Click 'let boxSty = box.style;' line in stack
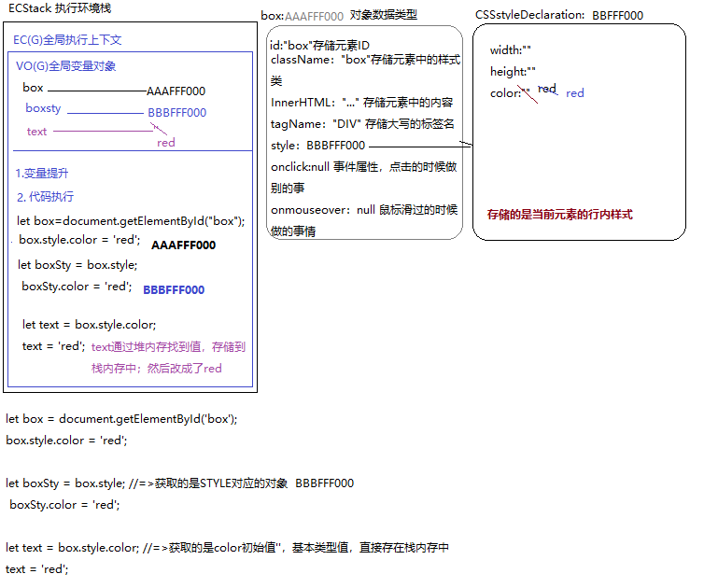Viewport: 704px width, 588px height. point(77,265)
